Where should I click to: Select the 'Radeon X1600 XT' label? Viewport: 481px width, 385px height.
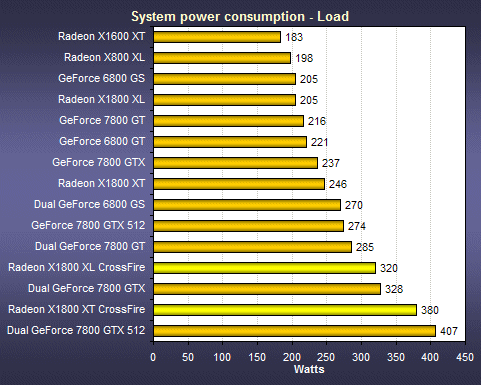102,36
